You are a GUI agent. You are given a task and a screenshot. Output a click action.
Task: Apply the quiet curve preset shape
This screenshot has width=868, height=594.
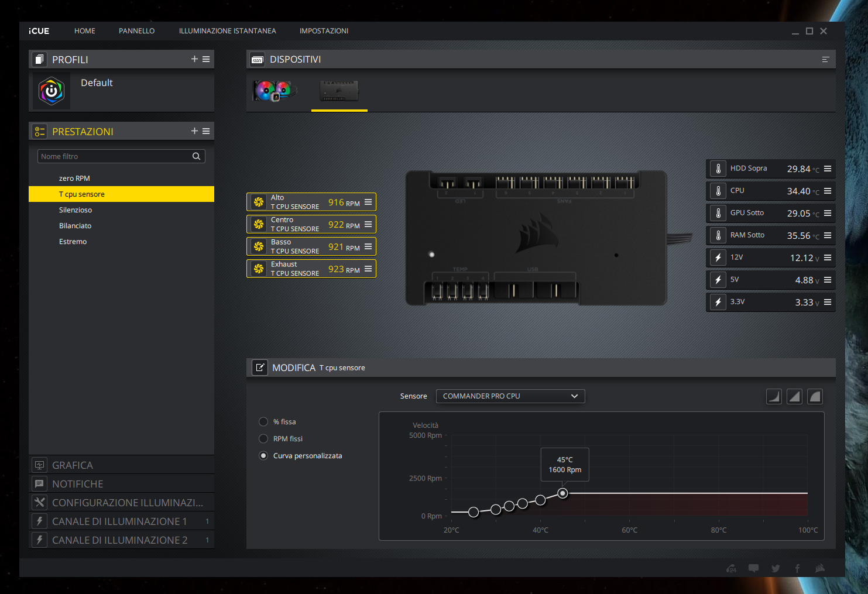(x=774, y=397)
